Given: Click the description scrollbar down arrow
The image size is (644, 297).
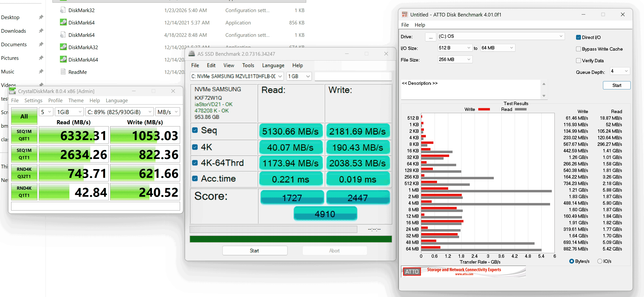Looking at the screenshot, I should [x=544, y=96].
